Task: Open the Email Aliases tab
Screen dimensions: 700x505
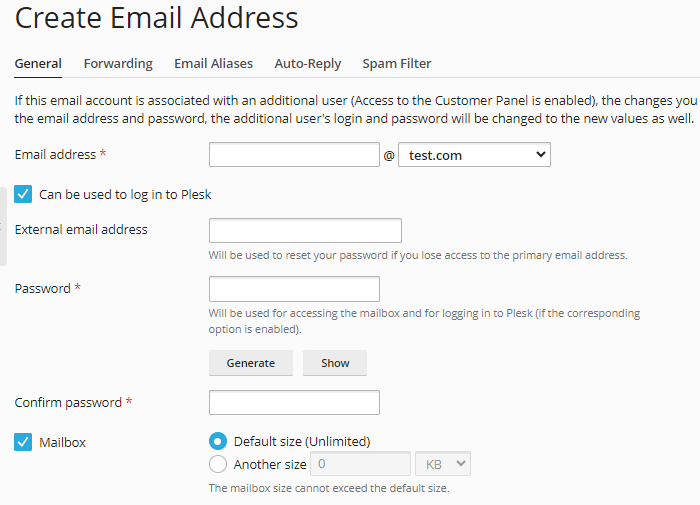Action: pos(213,64)
